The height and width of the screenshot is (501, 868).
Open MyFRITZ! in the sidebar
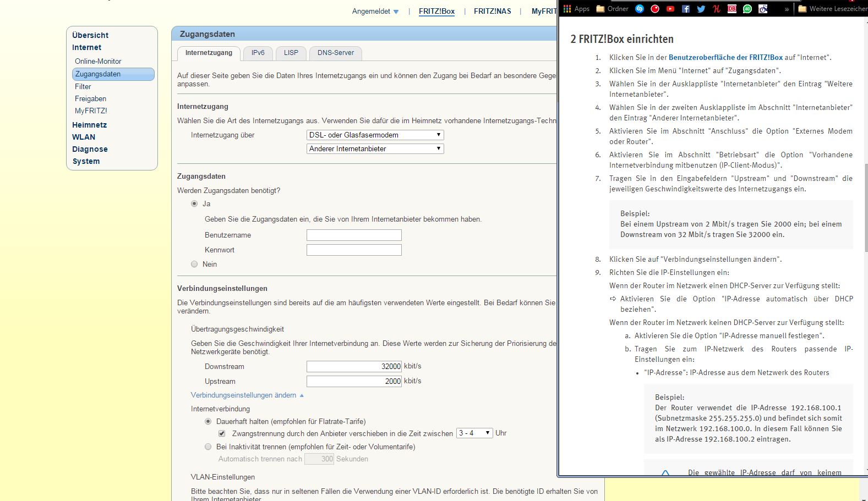(91, 111)
